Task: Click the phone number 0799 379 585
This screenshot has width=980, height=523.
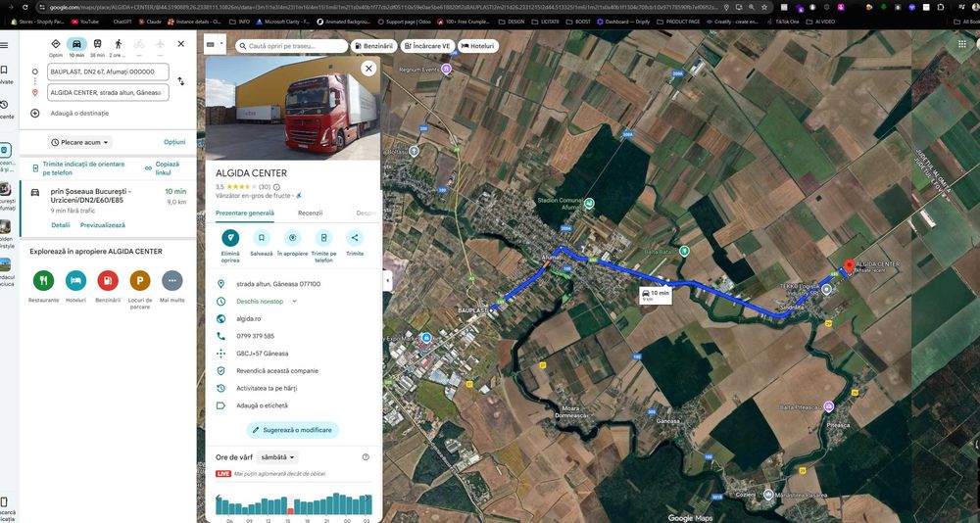Action: [255, 336]
